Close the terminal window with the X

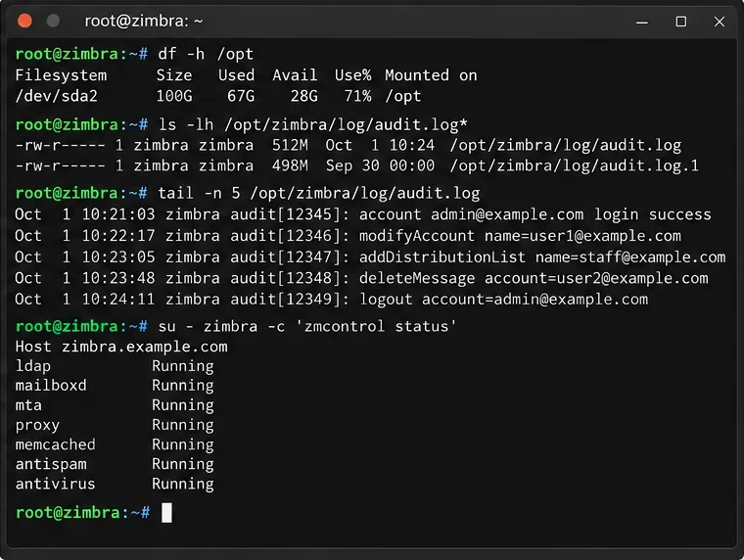tap(720, 22)
